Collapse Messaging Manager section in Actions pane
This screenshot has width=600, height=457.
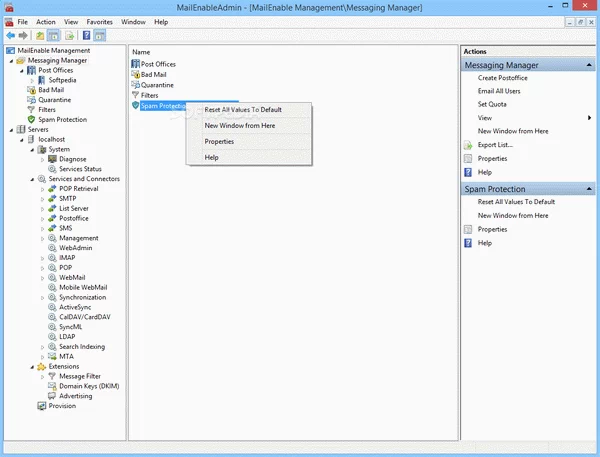[x=589, y=65]
